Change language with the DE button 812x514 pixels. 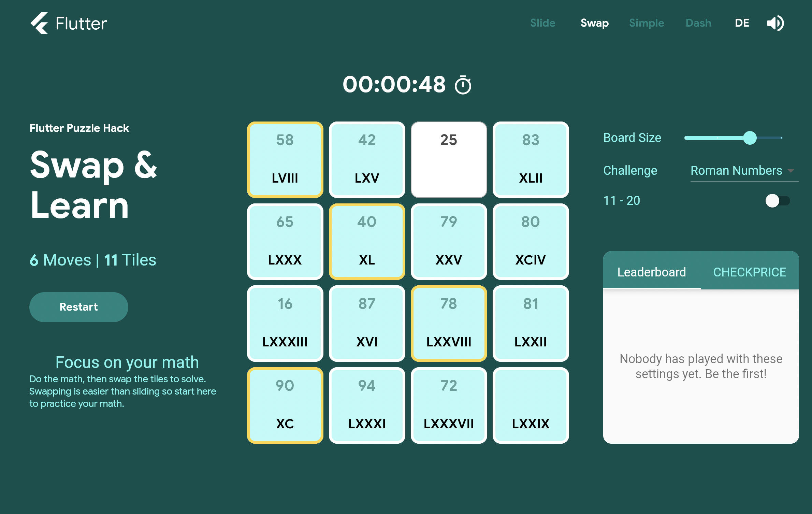(x=742, y=23)
